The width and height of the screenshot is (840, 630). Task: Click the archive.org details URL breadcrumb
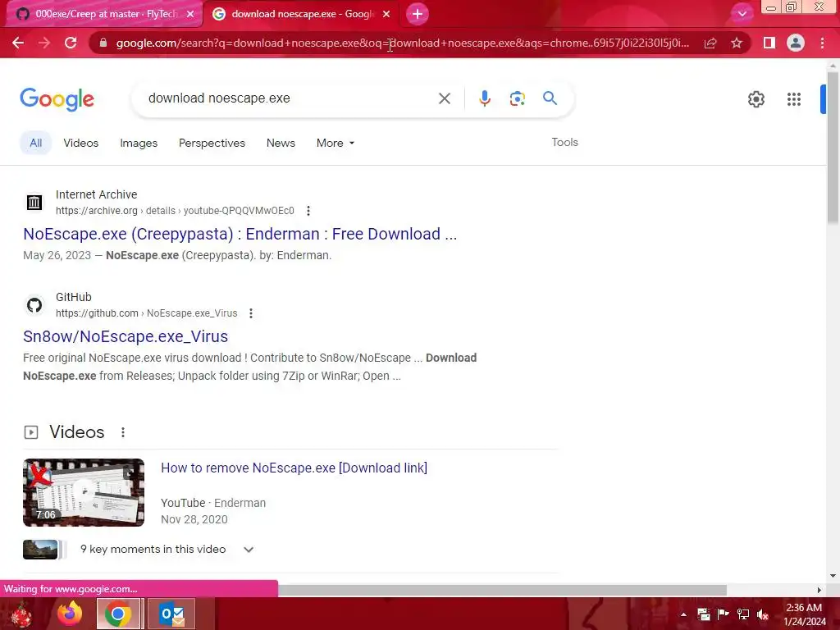pos(175,211)
